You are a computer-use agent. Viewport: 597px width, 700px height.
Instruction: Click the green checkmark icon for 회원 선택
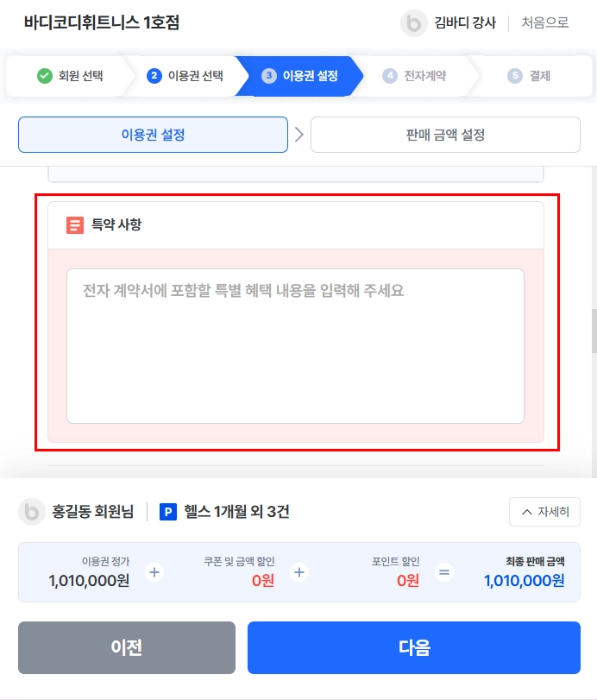[45, 76]
